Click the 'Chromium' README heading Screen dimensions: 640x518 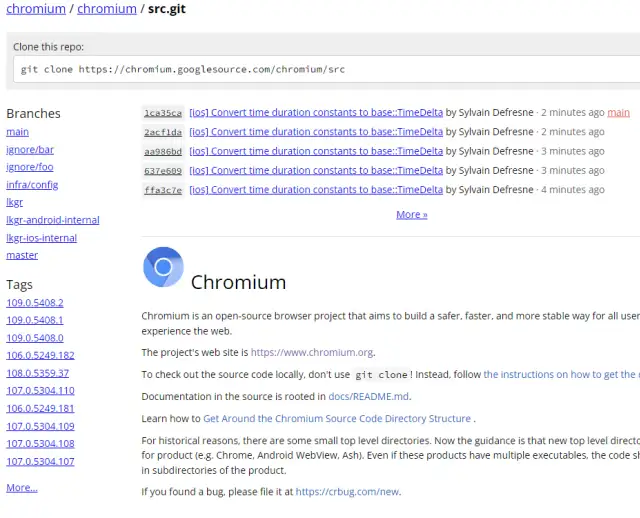[x=238, y=282]
